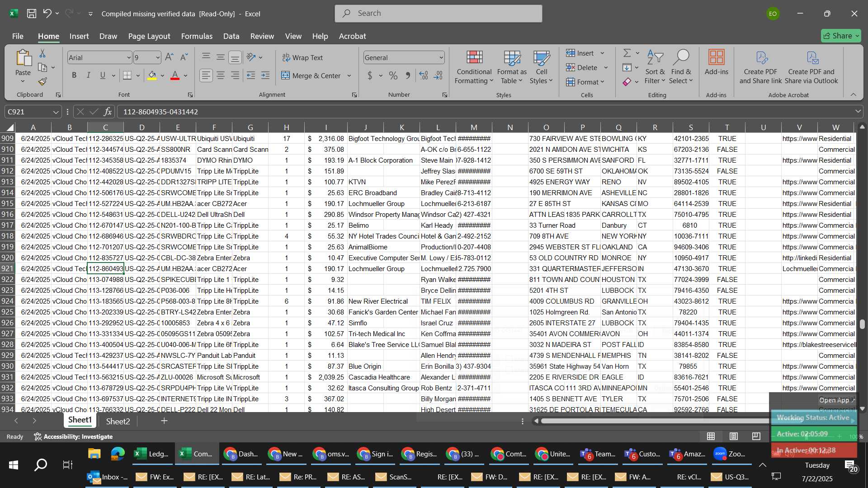Toggle Underline formatting
Viewport: 868px width, 488px height.
(x=103, y=75)
